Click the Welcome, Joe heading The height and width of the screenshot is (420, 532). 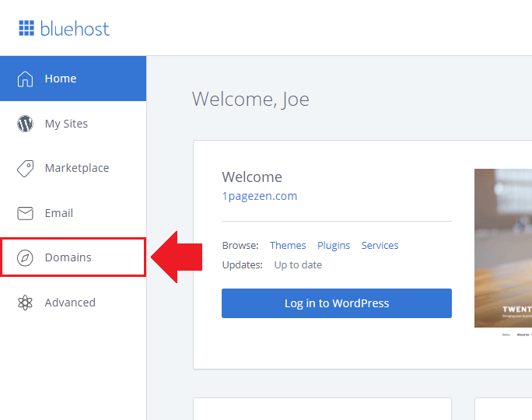click(x=250, y=99)
